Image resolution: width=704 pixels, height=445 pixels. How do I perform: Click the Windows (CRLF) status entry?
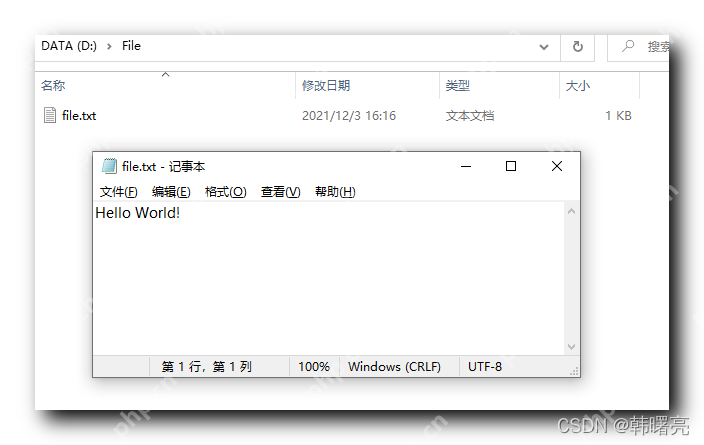coord(394,366)
